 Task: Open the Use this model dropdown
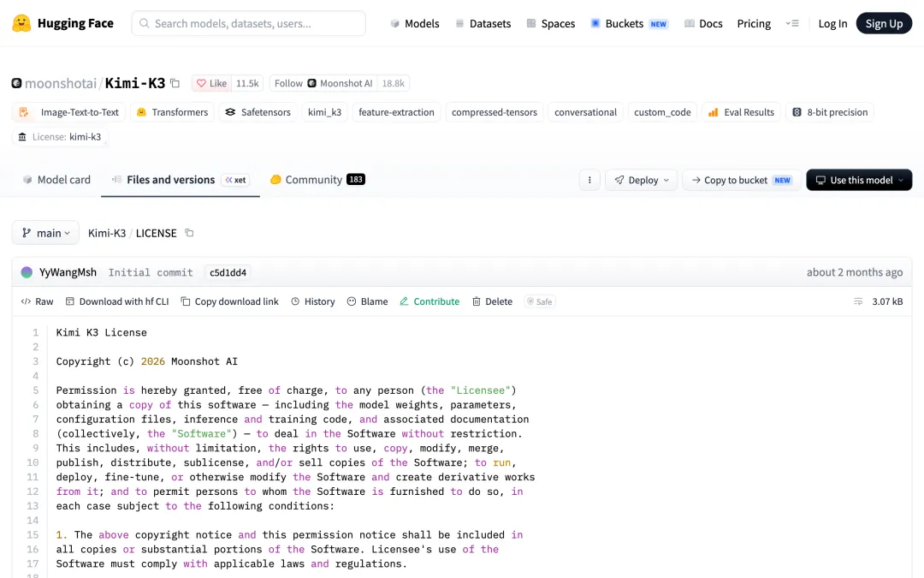(x=859, y=180)
